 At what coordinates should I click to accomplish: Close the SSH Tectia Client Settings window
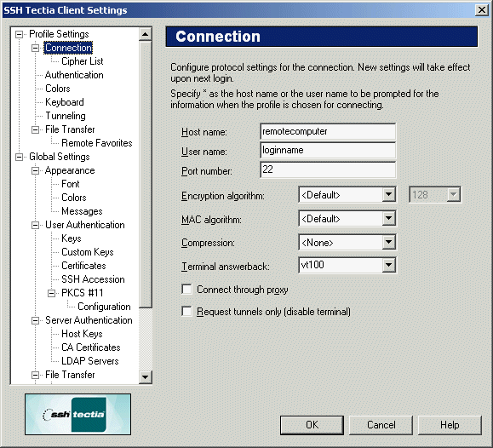(482, 10)
